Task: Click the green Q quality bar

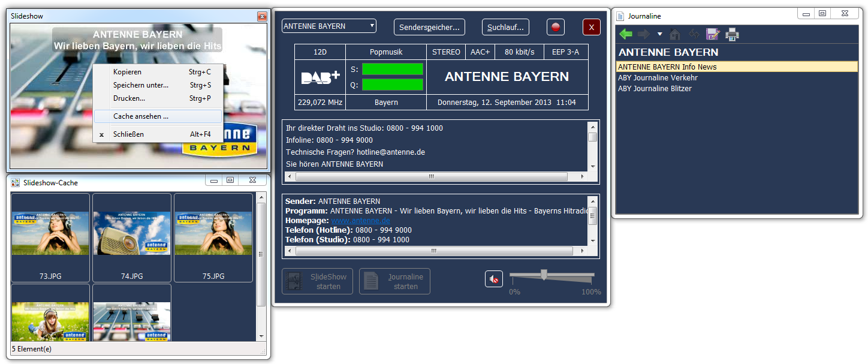Action: point(393,85)
